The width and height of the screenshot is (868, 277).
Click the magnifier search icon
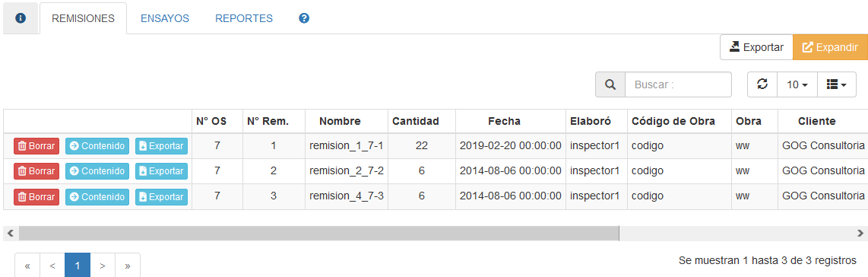(610, 84)
